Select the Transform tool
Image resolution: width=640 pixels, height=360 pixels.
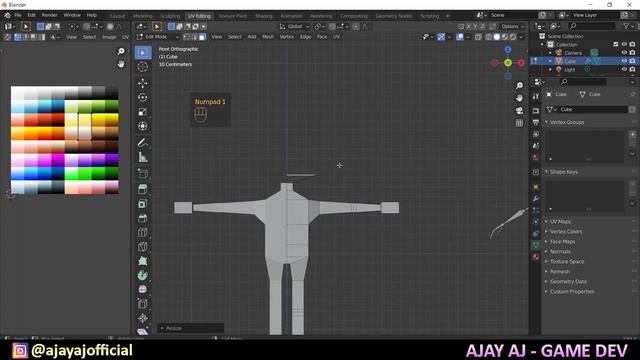click(143, 126)
